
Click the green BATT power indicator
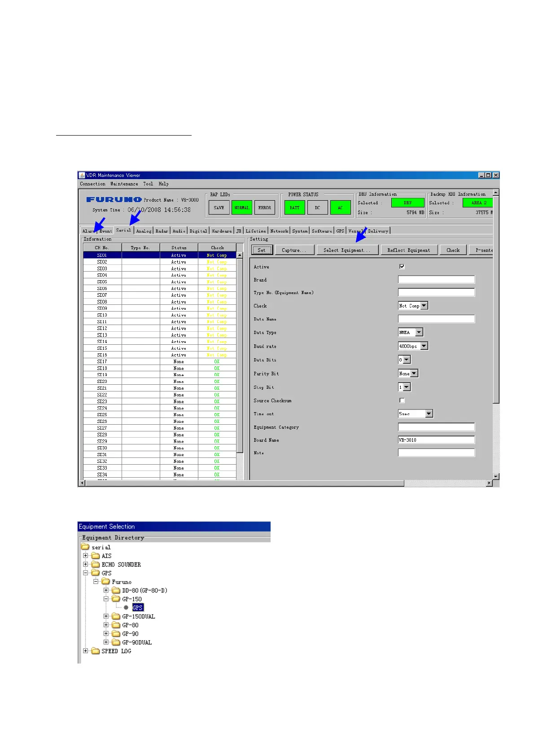pos(295,207)
